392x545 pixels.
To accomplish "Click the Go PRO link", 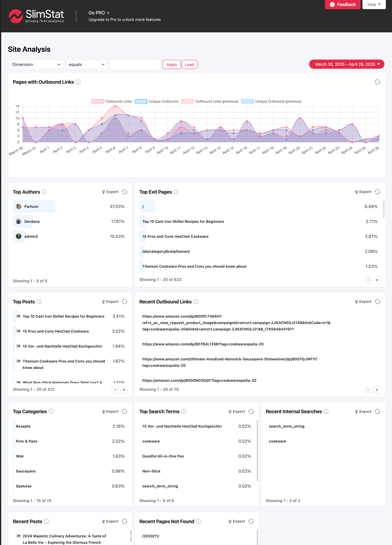I will pyautogui.click(x=99, y=13).
